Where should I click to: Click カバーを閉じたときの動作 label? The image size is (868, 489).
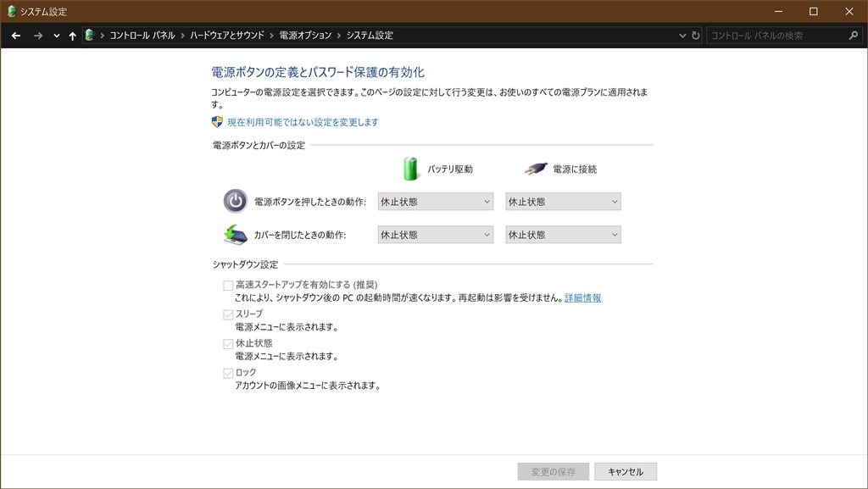point(300,235)
